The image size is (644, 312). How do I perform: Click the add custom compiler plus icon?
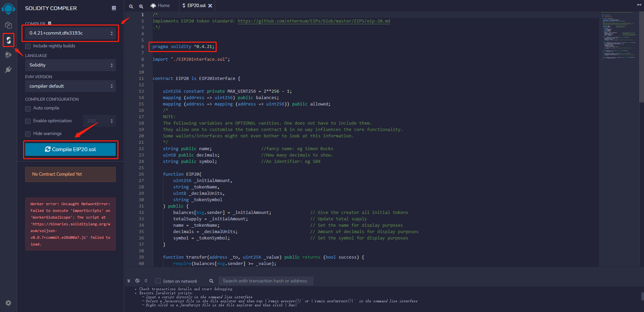(50, 23)
